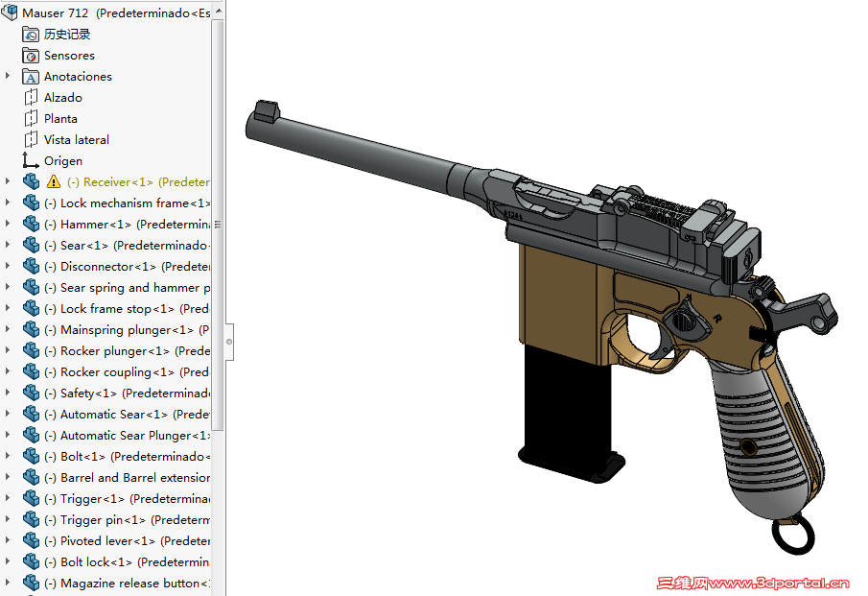Expand the Anotaciones folder
Screen dimensions: 868x596
click(x=8, y=75)
